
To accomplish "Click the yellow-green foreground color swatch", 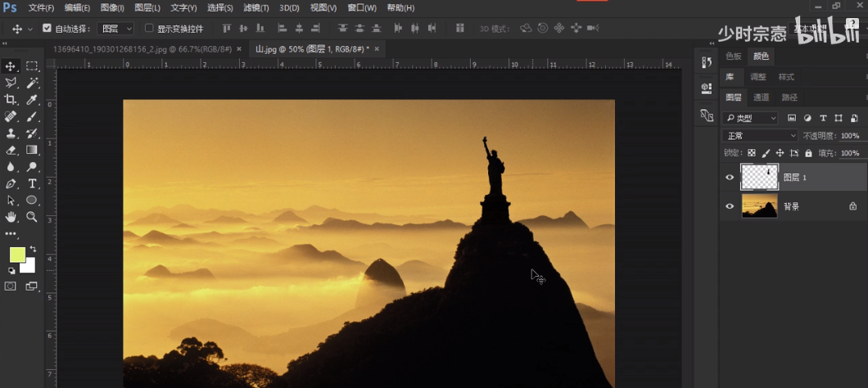I will click(x=17, y=255).
